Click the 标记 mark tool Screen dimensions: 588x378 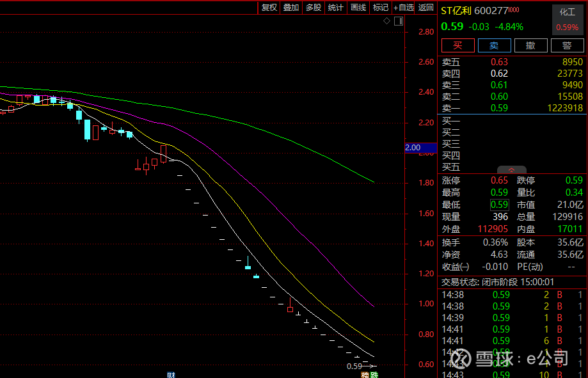pos(381,8)
